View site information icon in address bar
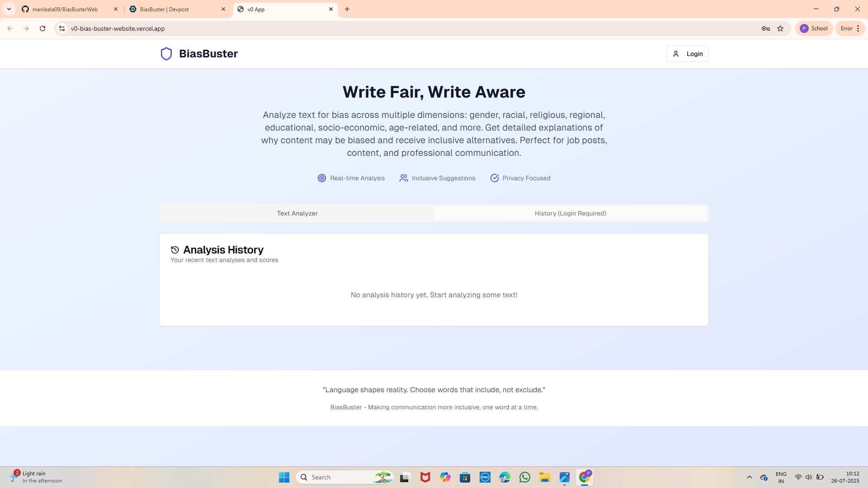 tap(62, 28)
